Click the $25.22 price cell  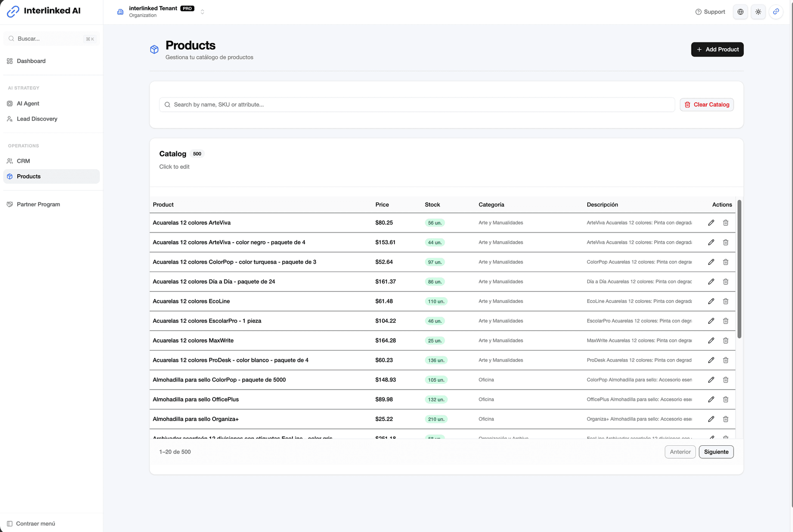click(384, 419)
